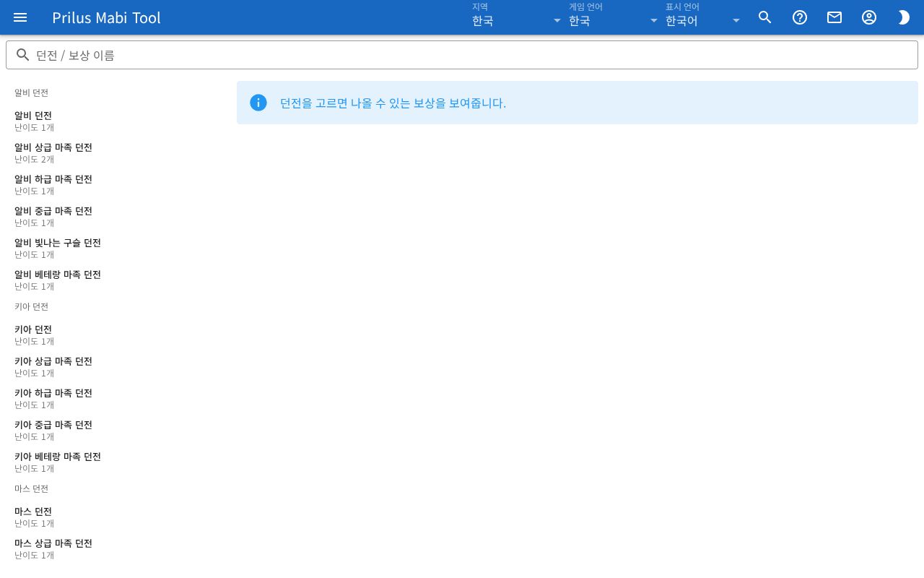Select 마스 상급 마족 던전
Image resolution: width=924 pixels, height=578 pixels.
pyautogui.click(x=115, y=548)
